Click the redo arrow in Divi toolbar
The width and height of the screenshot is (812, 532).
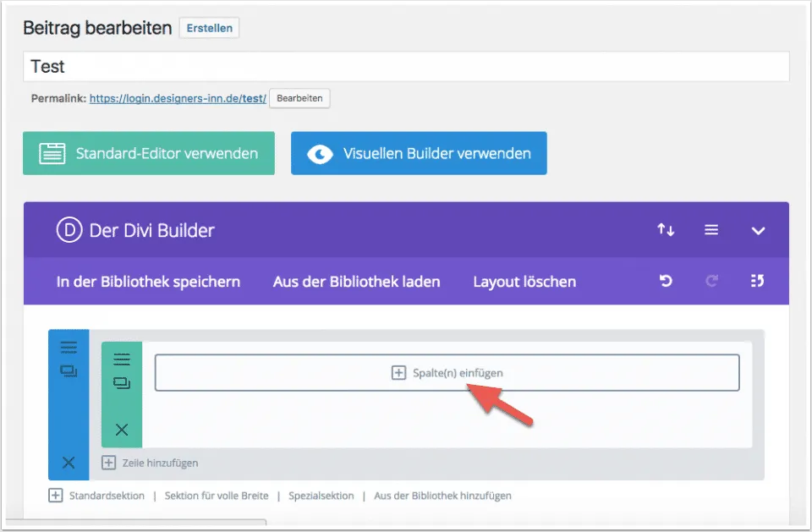[711, 282]
